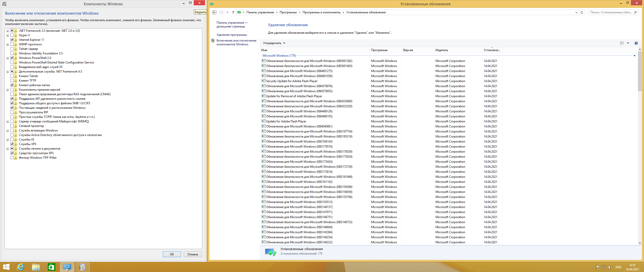This screenshot has height=272, width=644.
Task: Click the Start button on taskbar
Action: (x=6, y=267)
